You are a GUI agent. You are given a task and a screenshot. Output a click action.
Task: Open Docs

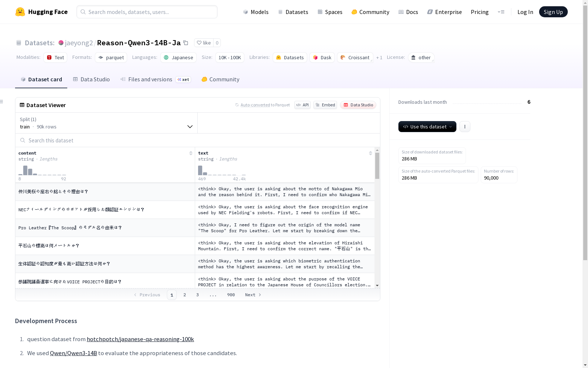tap(408, 12)
